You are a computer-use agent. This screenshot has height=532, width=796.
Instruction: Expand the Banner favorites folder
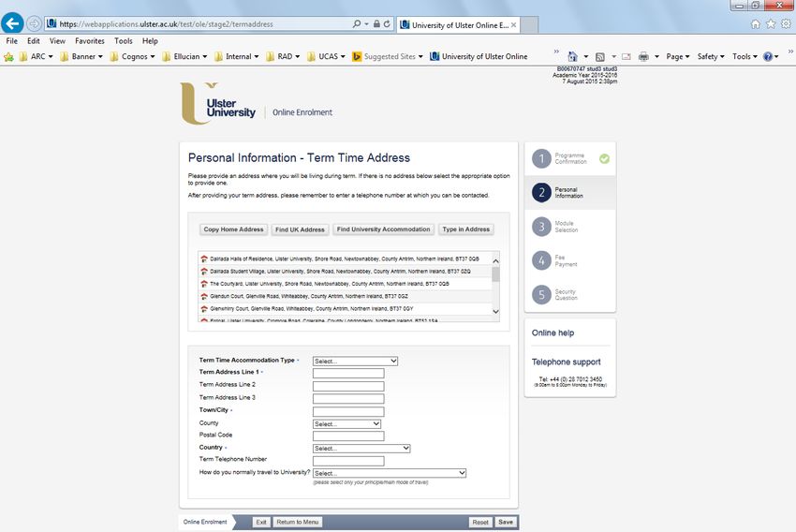pyautogui.click(x=81, y=56)
